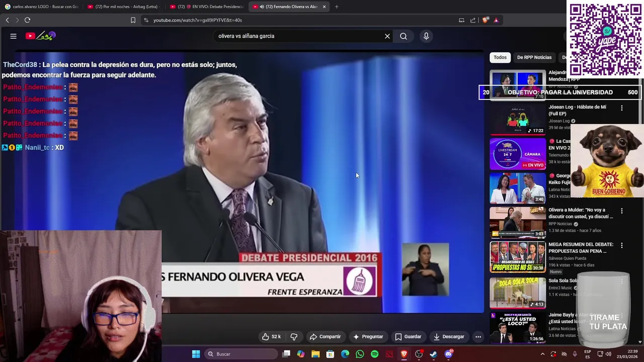Open Dota 2 from the taskbar
The image size is (644, 362).
point(389,354)
